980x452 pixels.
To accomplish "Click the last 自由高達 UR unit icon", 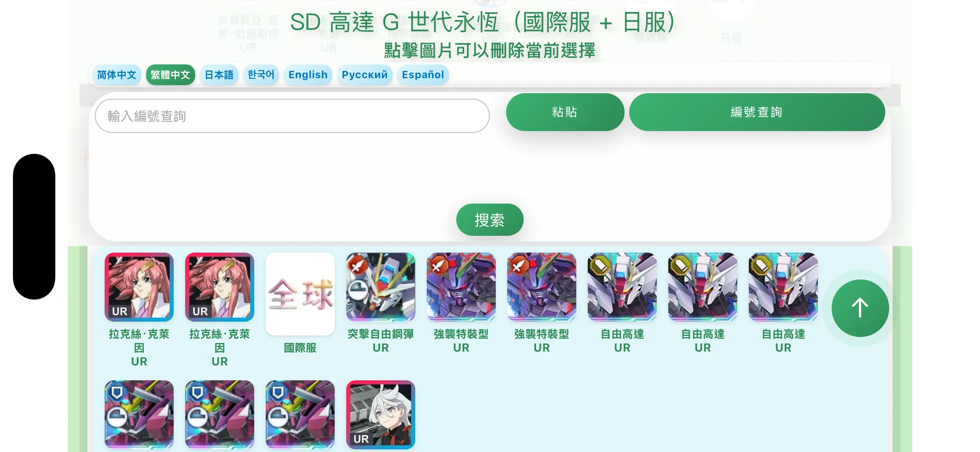I will click(x=783, y=287).
